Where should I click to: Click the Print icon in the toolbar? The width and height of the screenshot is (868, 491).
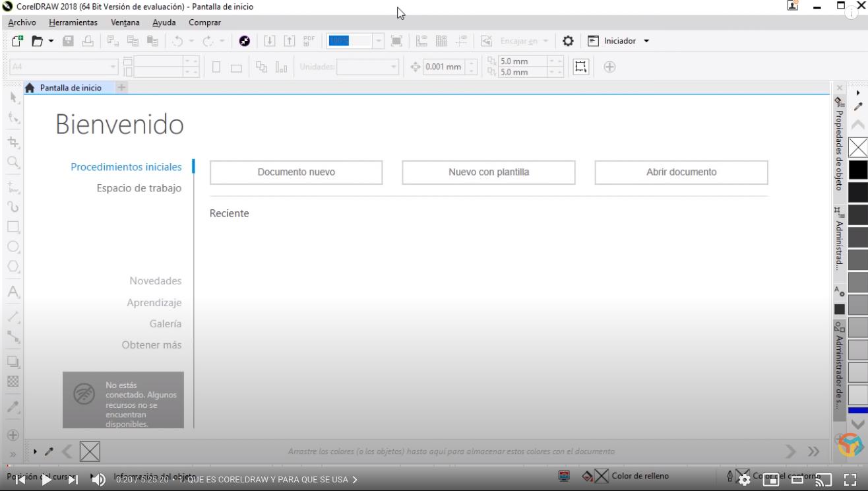pyautogui.click(x=88, y=41)
